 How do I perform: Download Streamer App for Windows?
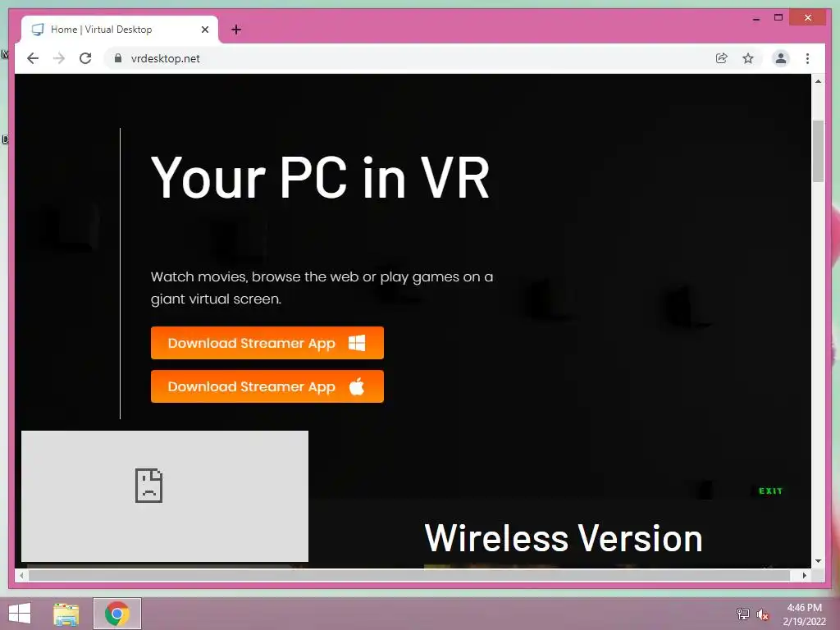tap(267, 343)
